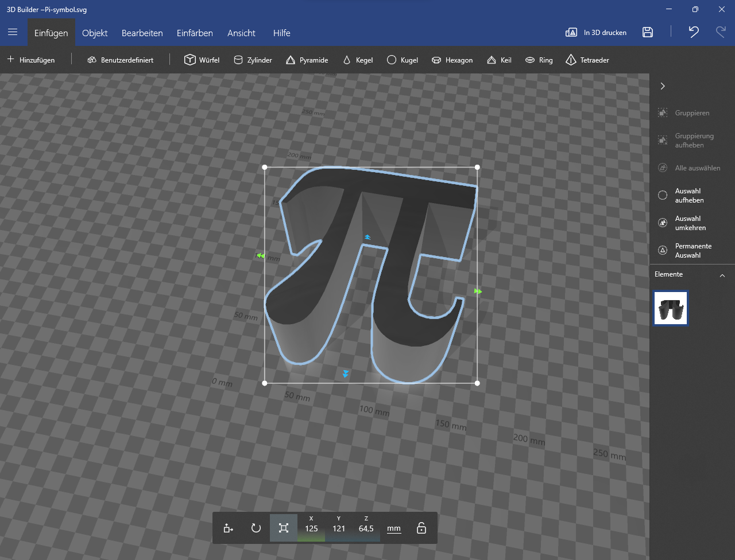Add a Kegel (cone) object

[x=358, y=60]
